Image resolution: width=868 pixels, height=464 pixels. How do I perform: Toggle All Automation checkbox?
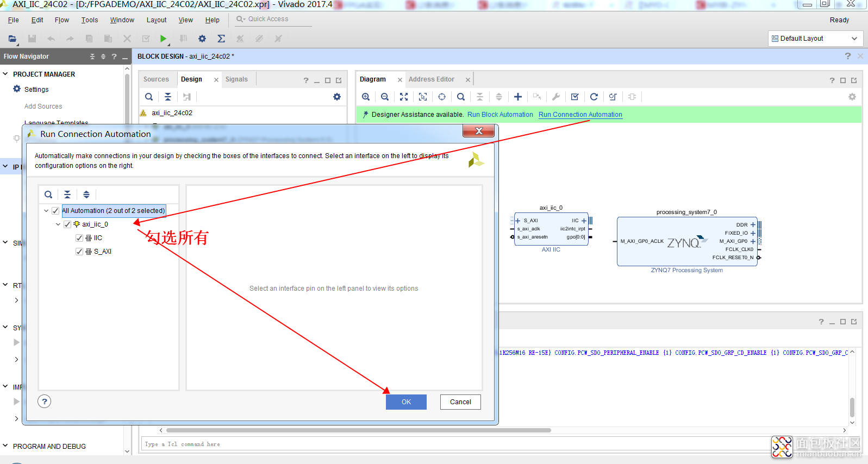(55, 211)
